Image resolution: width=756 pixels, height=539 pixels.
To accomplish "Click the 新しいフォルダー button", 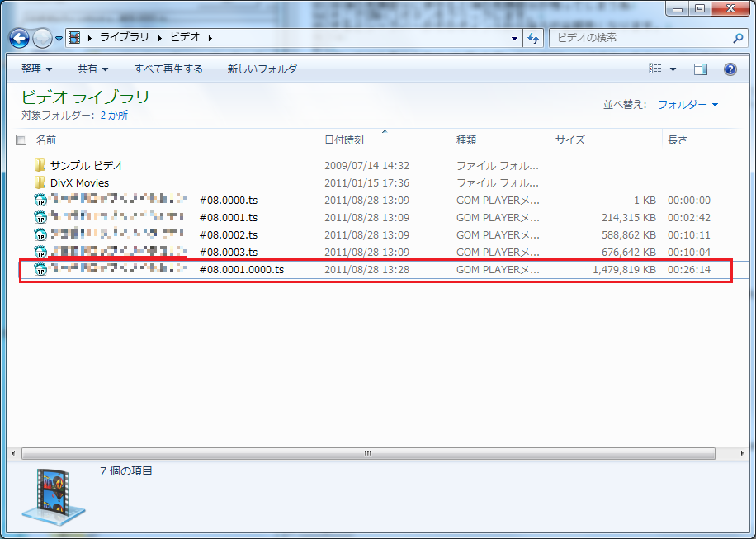I will click(267, 69).
